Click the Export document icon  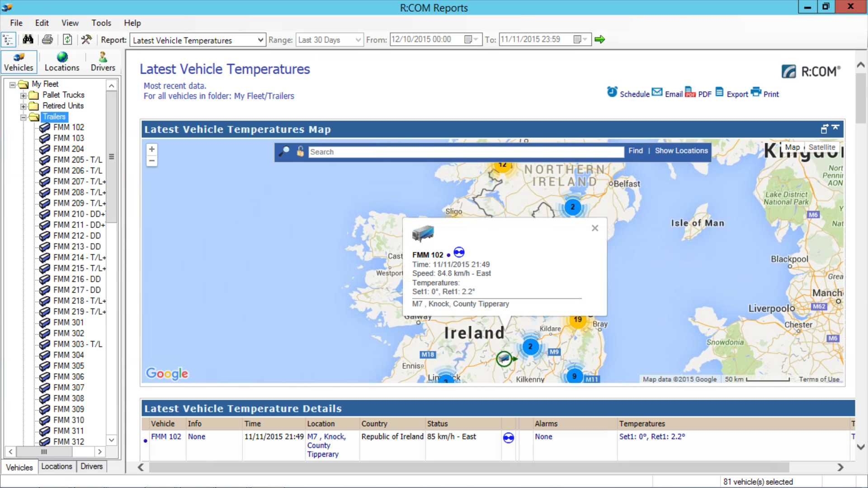[x=719, y=92]
